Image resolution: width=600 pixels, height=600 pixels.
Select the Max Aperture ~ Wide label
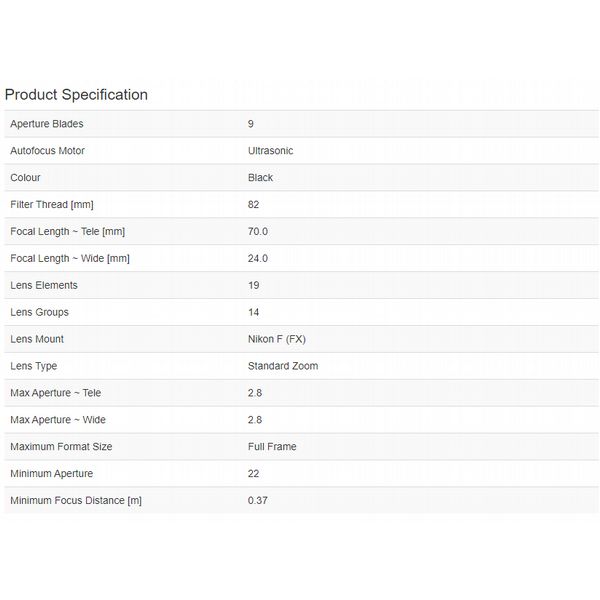58,420
